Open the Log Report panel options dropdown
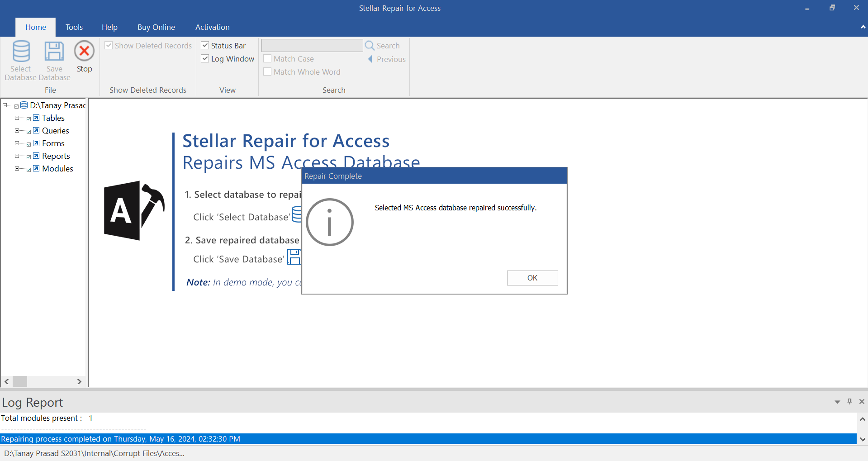 click(x=837, y=402)
